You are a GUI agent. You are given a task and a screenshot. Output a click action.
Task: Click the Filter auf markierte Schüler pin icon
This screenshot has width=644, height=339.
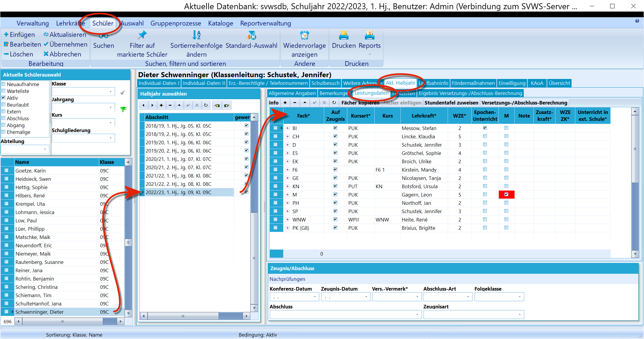142,35
